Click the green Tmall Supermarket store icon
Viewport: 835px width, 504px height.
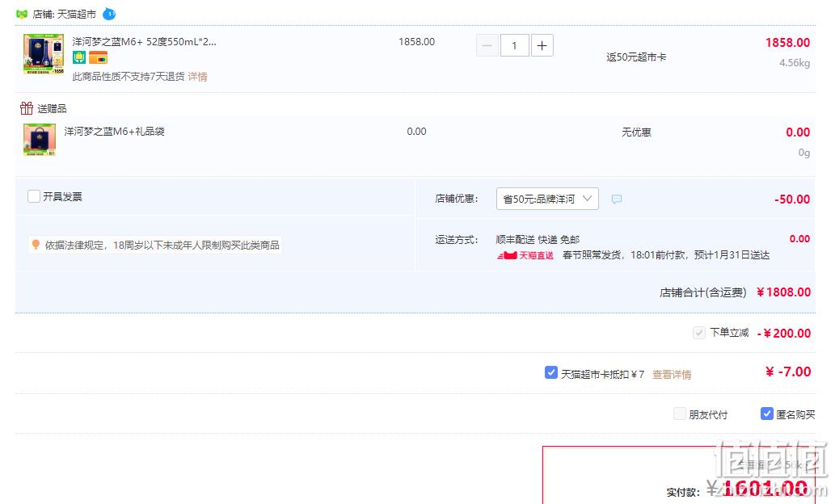click(x=22, y=14)
